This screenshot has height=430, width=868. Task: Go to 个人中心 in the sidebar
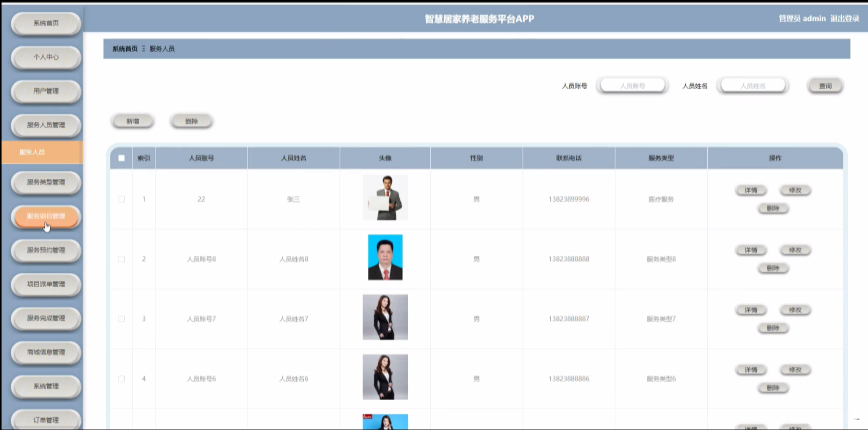(46, 57)
